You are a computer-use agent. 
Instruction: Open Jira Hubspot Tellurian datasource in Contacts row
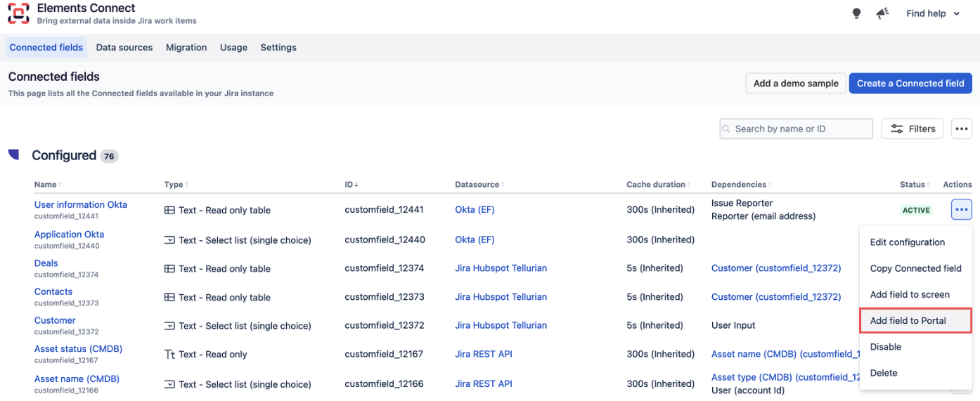[x=501, y=297]
